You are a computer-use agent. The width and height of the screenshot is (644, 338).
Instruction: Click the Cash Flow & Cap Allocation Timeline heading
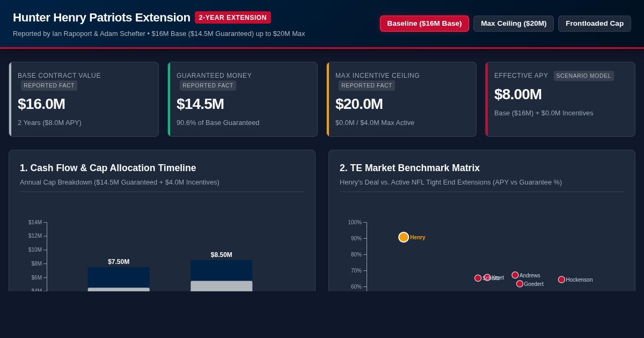point(108,168)
